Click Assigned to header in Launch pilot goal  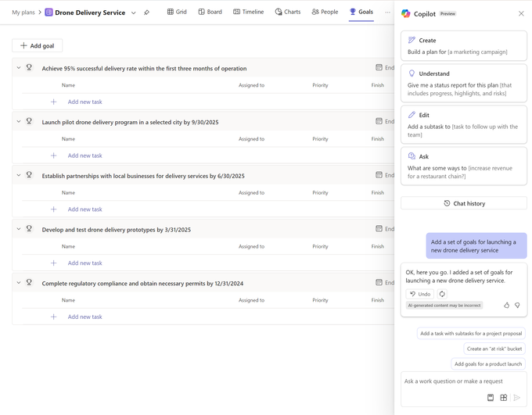click(251, 139)
